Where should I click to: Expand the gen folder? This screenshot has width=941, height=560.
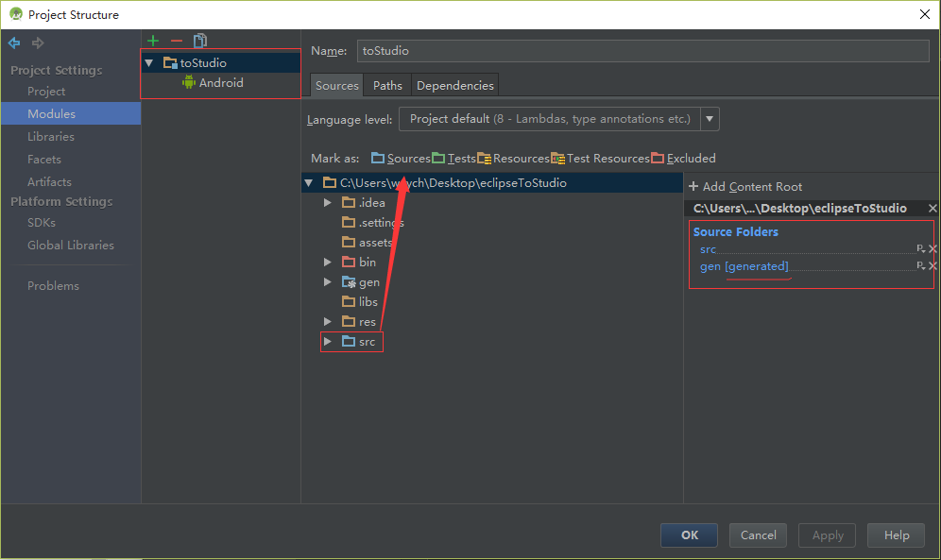[x=328, y=281]
